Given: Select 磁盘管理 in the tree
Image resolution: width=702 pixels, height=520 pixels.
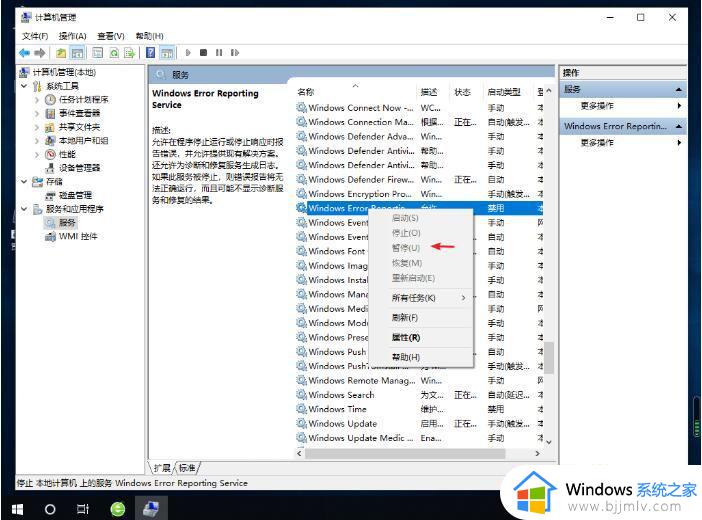Looking at the screenshot, I should (x=75, y=195).
